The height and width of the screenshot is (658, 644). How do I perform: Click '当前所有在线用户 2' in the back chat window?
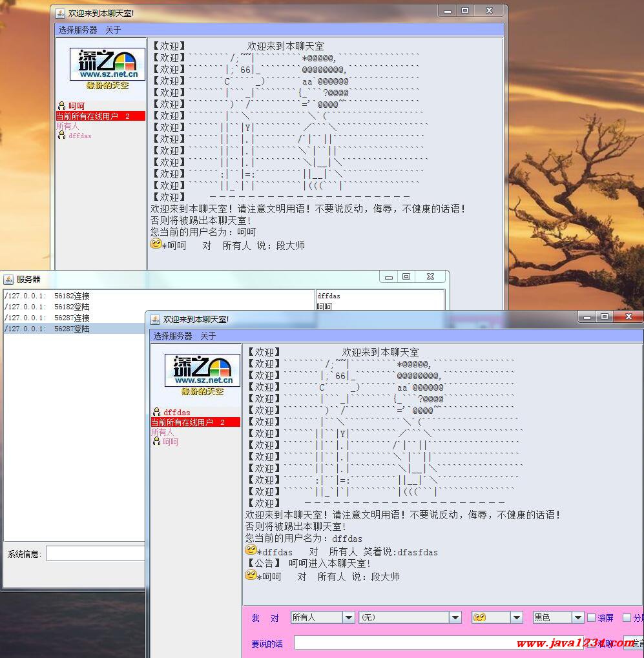coord(101,116)
